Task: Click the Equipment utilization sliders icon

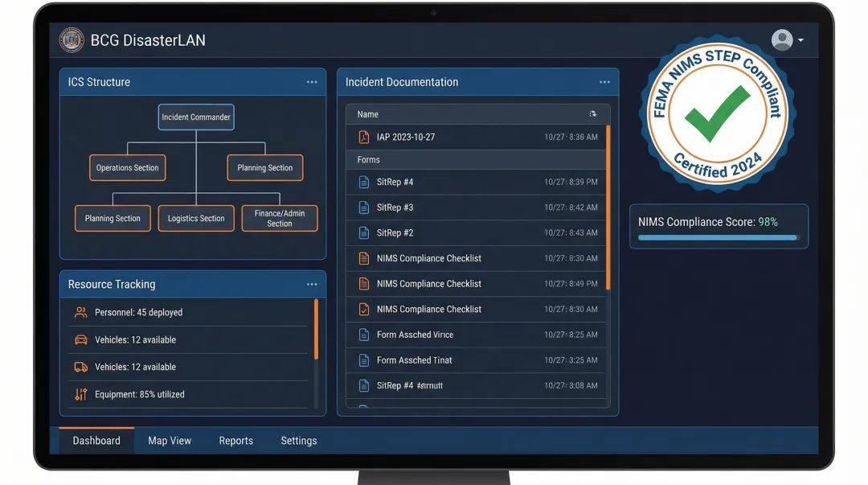Action: pyautogui.click(x=80, y=394)
